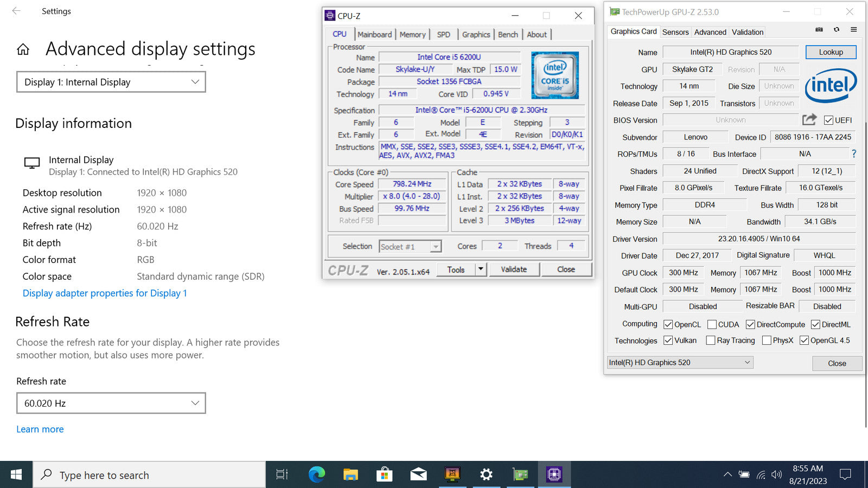The image size is (868, 488).
Task: Click the CPU-Z Validate button
Action: 514,269
